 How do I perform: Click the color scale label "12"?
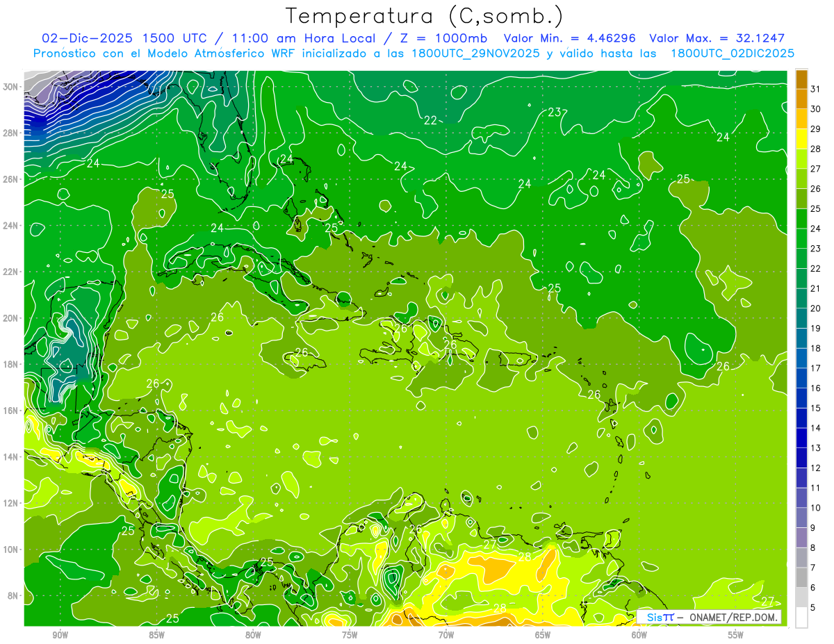click(x=815, y=468)
